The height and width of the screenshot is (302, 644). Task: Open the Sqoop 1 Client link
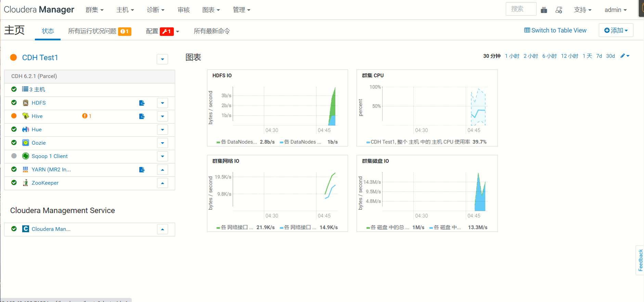click(50, 156)
